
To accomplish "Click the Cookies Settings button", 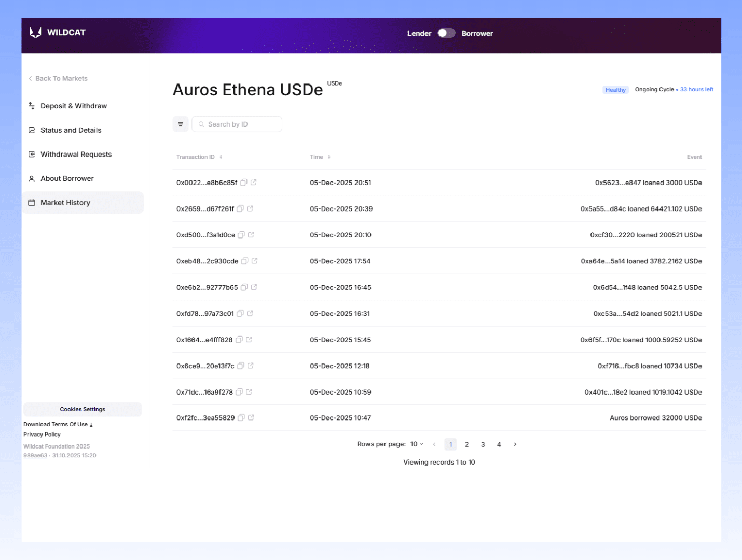I will (x=83, y=409).
